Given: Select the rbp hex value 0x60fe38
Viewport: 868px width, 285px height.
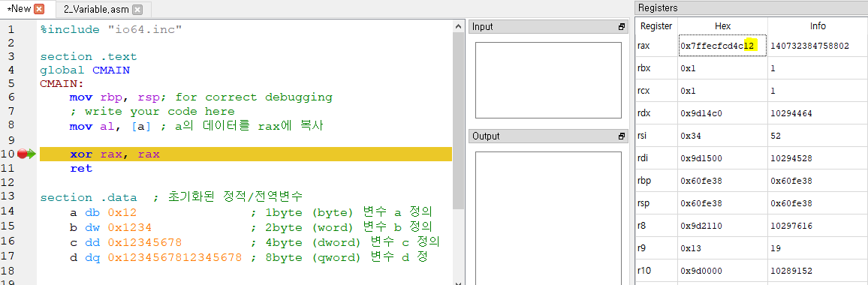Looking at the screenshot, I should coord(722,181).
